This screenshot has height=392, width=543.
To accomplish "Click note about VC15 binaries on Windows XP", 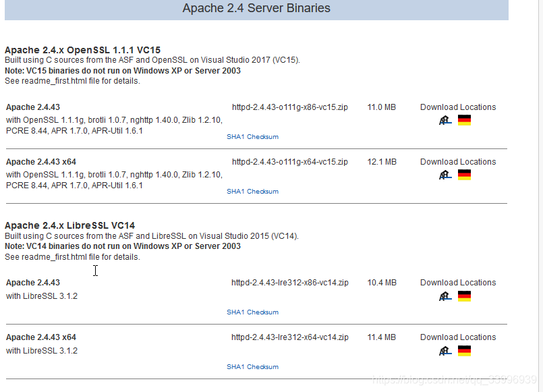I will 123,71.
